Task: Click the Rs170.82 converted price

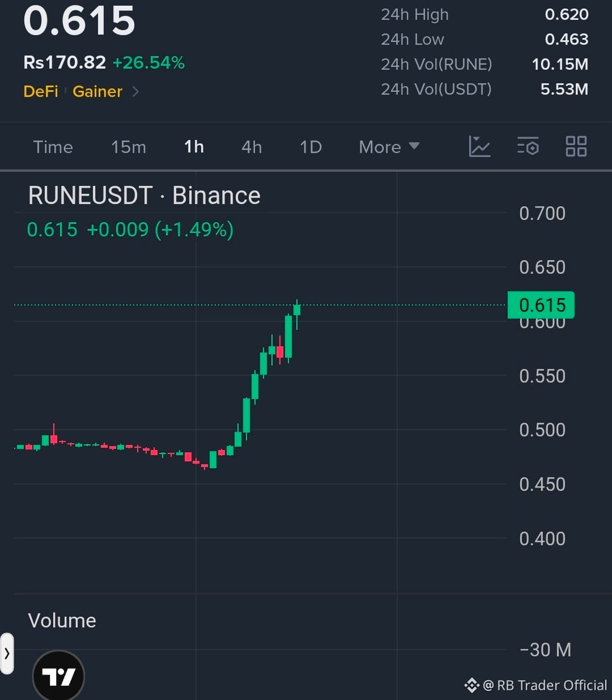Action: coord(65,62)
